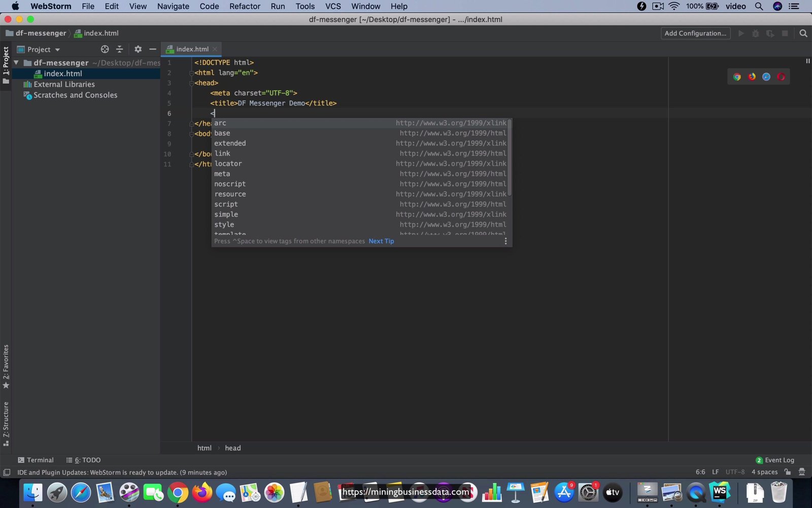Click the Search Everywhere magnifier icon
The height and width of the screenshot is (508, 812).
803,34
